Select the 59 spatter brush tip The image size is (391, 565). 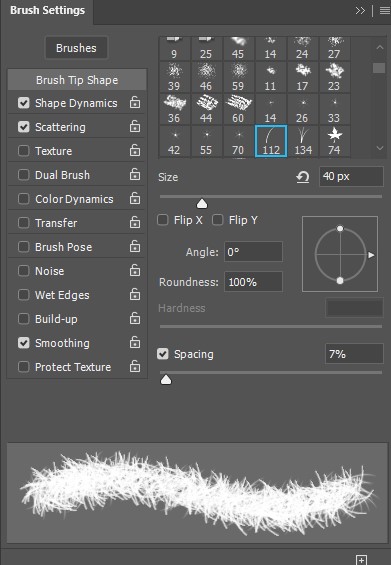click(238, 77)
